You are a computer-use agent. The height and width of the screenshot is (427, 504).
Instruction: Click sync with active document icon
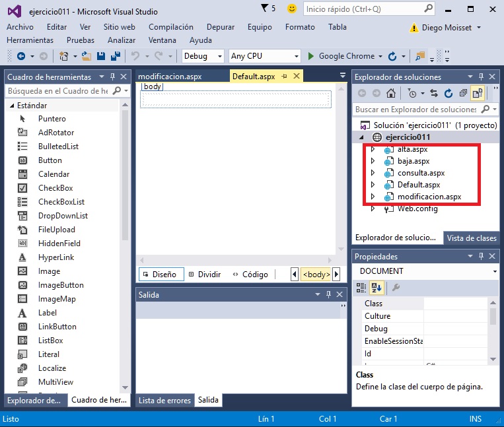coord(434,94)
